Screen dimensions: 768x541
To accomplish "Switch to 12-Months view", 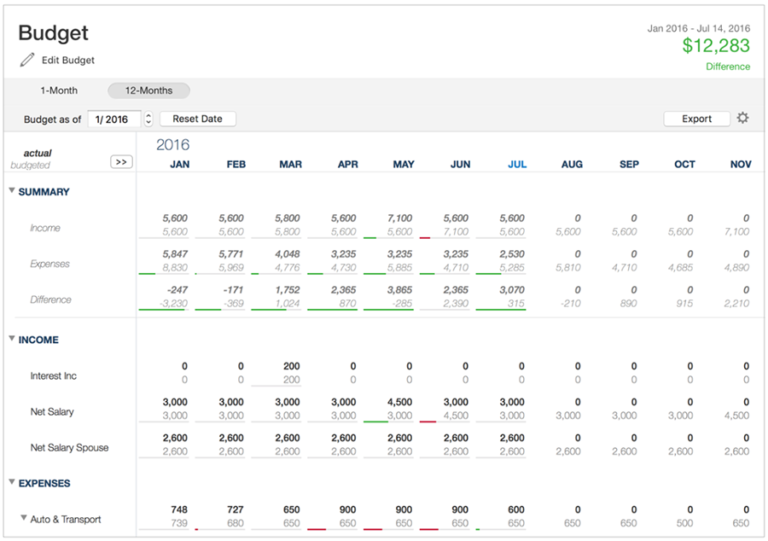I will point(149,91).
